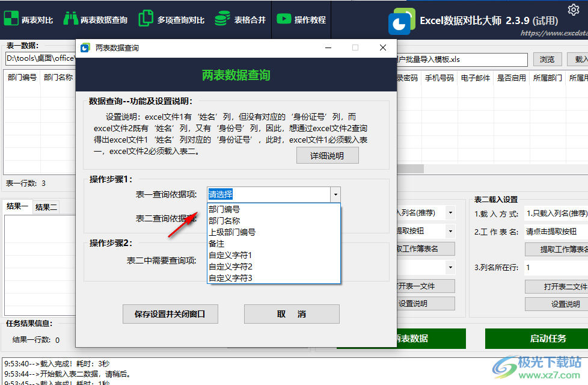This screenshot has width=588, height=385.
Task: Open the 多项查询对比 documents icon
Action: tap(146, 18)
